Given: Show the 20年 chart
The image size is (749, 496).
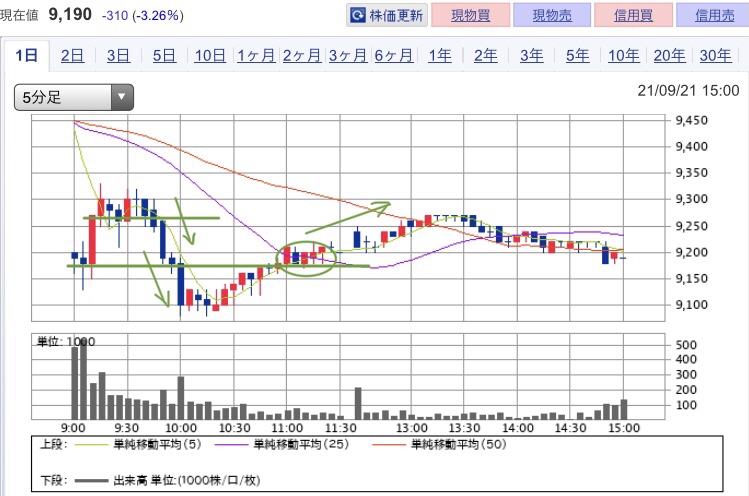Looking at the screenshot, I should [x=669, y=56].
